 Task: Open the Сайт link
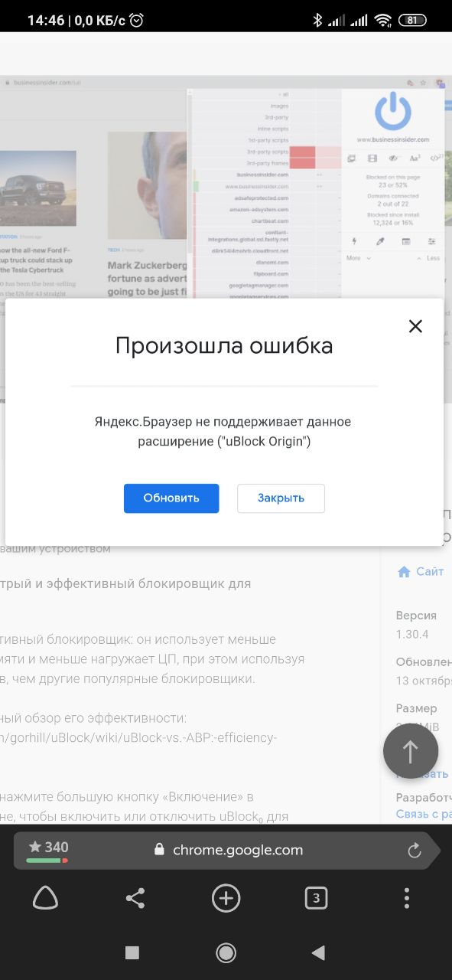(x=421, y=572)
